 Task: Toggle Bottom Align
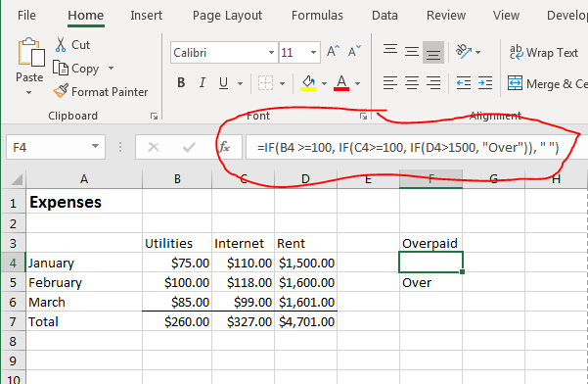pyautogui.click(x=433, y=52)
